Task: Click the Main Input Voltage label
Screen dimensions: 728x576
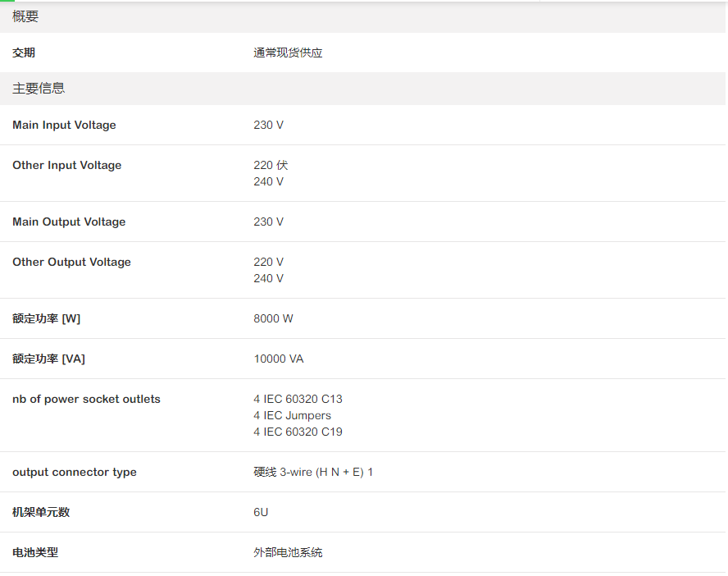Action: pos(64,126)
